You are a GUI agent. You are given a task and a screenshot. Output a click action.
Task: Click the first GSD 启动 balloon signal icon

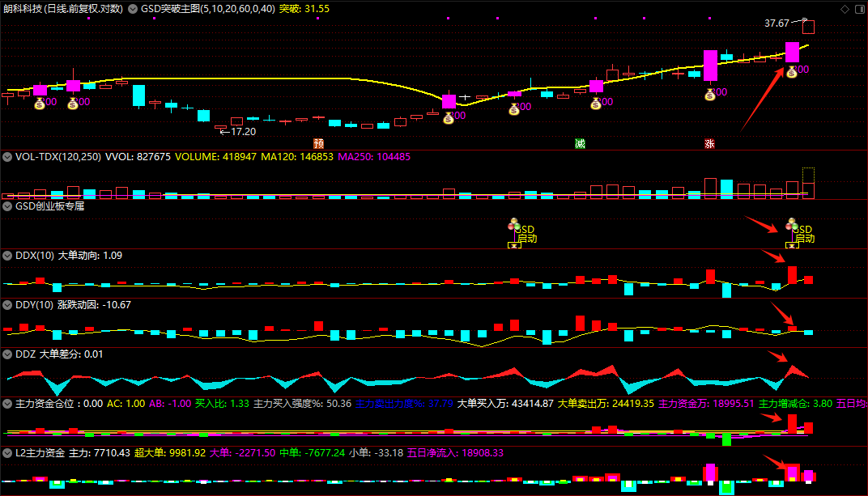click(x=513, y=224)
